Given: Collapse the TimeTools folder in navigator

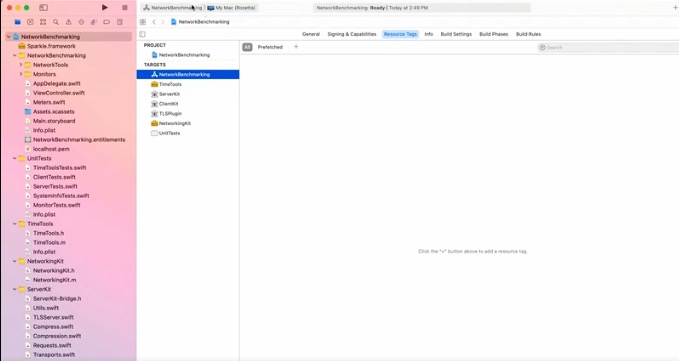Looking at the screenshot, I should coord(14,224).
